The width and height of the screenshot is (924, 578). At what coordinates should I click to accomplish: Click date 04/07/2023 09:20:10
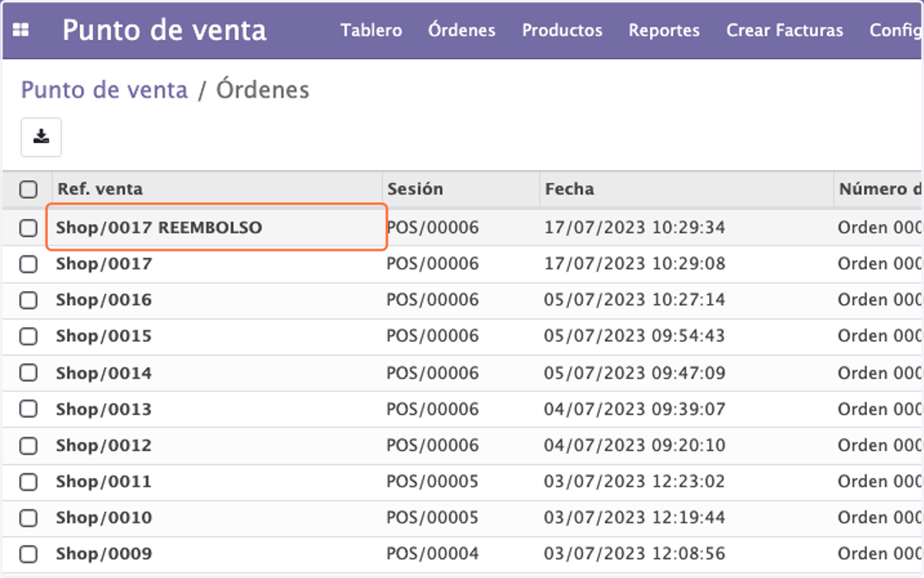[635, 446]
